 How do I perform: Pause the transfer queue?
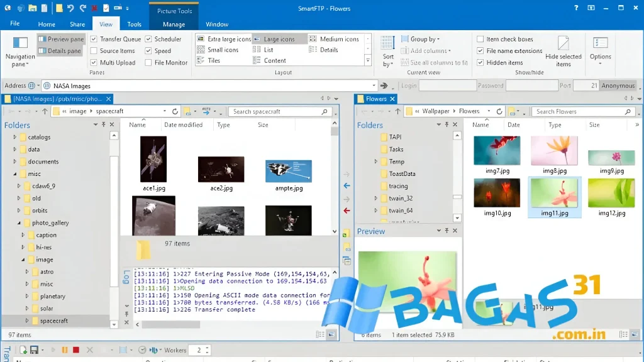click(65, 350)
